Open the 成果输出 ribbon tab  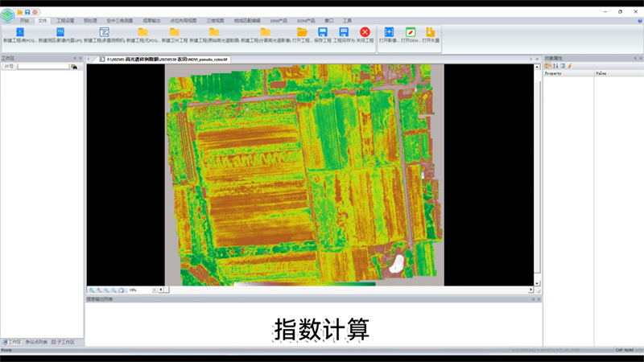(x=151, y=21)
